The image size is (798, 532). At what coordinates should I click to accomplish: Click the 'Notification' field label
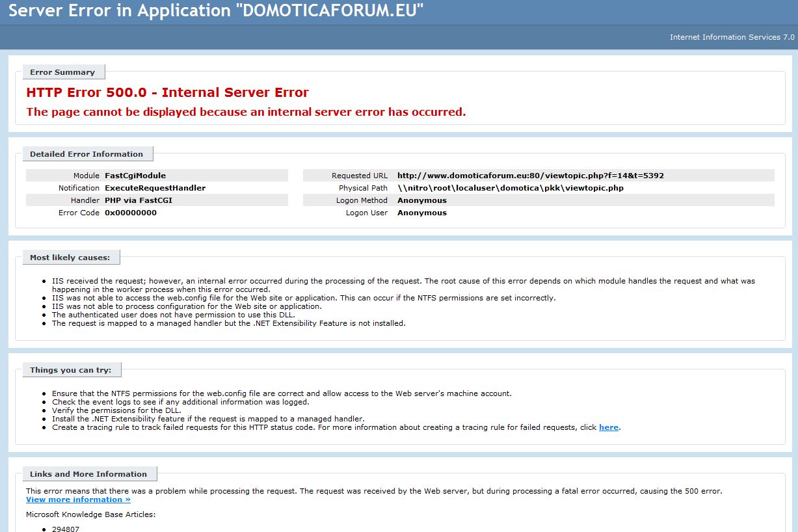point(79,188)
